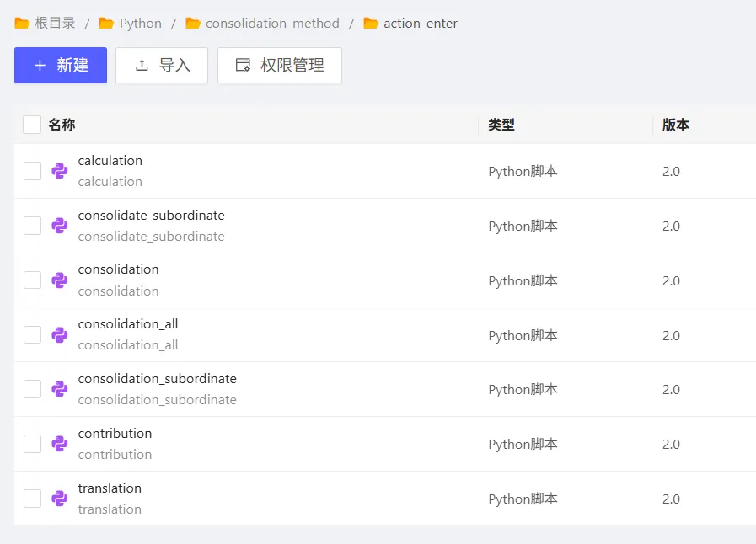
Task: Click the Python icon beside translation
Action: (x=59, y=499)
